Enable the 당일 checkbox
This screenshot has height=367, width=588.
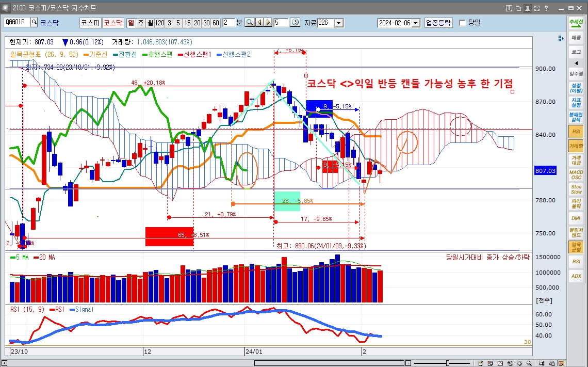coord(462,23)
